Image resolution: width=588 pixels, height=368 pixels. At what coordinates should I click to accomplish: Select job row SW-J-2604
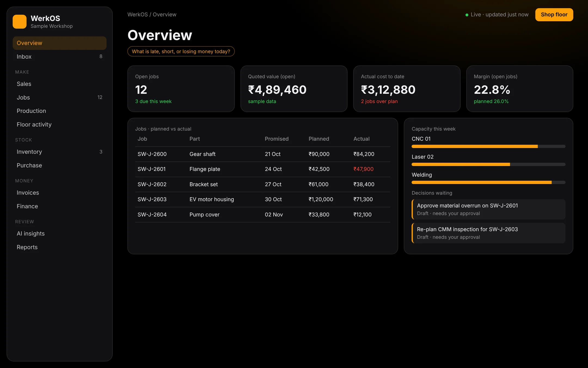point(263,215)
